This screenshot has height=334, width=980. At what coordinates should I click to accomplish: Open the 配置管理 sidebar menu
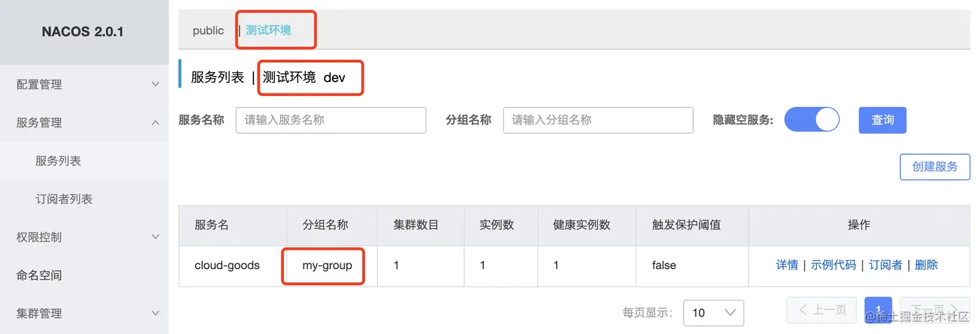click(84, 84)
